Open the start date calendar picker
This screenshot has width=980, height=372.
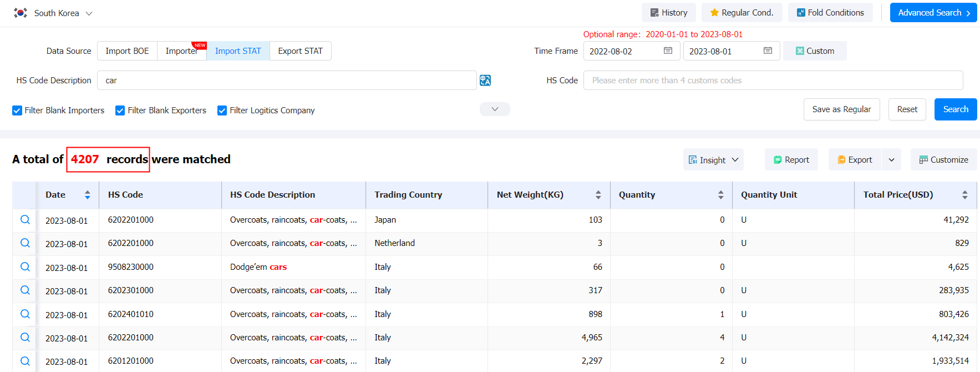(x=668, y=51)
